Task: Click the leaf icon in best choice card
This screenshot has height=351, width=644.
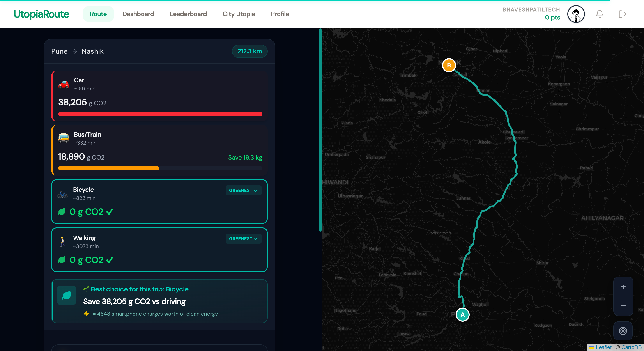Action: pos(67,295)
